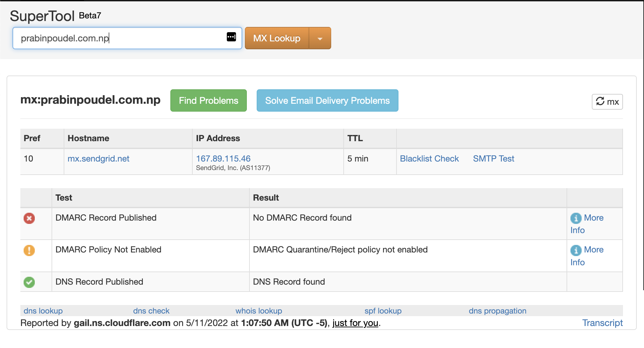This screenshot has height=348, width=644.
Task: Expand the MX Lookup options dropdown
Action: (x=320, y=38)
